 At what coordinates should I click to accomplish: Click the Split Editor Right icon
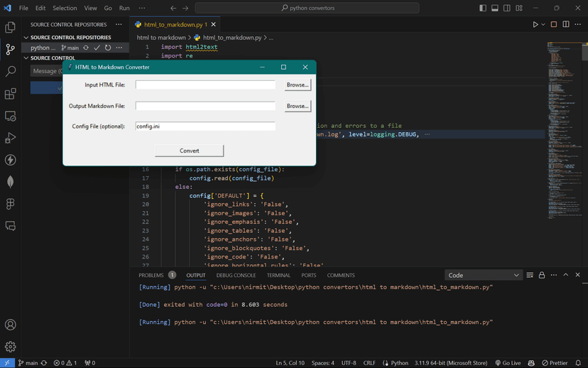coord(566,24)
